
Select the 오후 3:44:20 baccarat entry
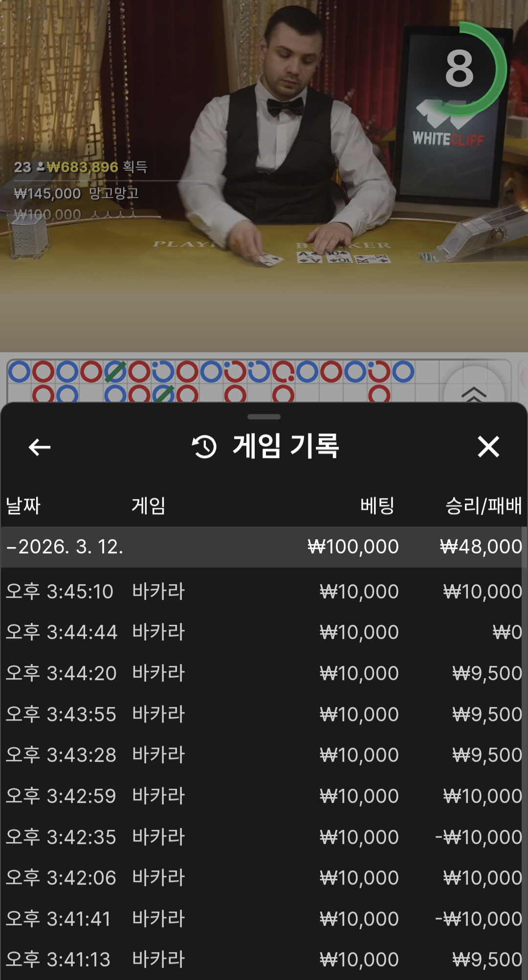[264, 673]
